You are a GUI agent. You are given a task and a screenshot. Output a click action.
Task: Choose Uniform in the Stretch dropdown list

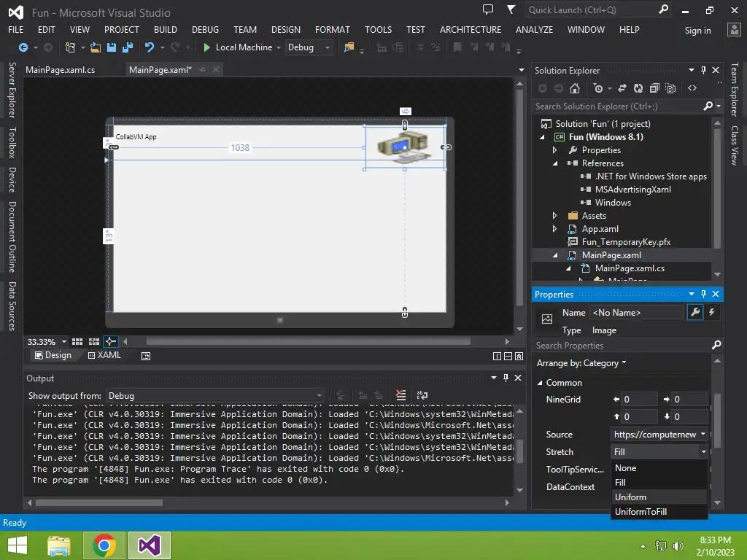(659, 497)
